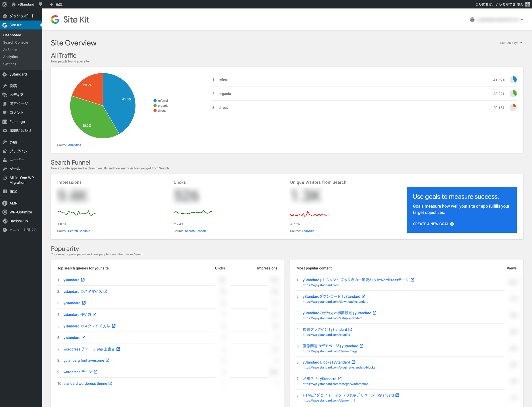Open the 設定 settings menu

(21, 191)
